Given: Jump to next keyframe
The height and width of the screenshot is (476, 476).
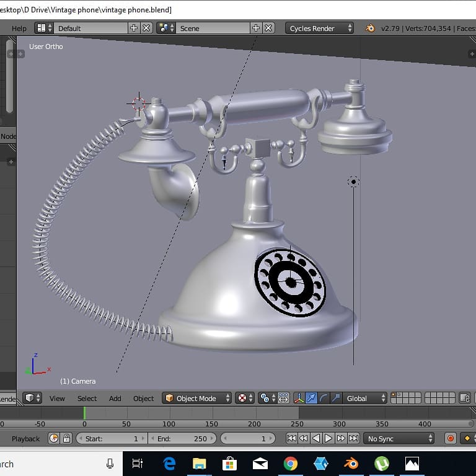Looking at the screenshot, I should [341, 438].
